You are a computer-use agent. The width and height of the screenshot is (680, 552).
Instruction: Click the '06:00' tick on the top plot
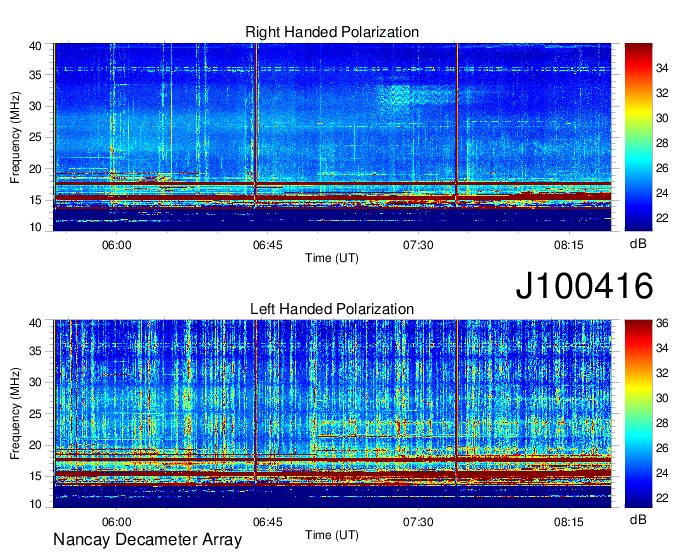(x=117, y=245)
